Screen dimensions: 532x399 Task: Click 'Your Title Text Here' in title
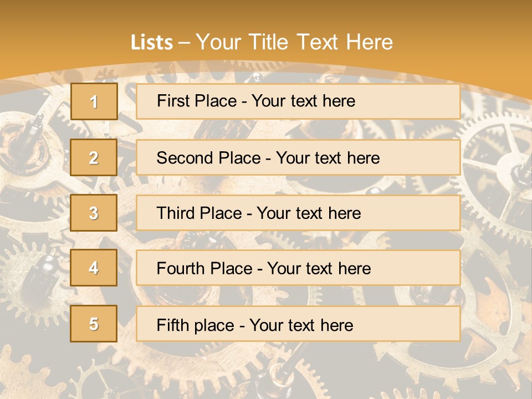coord(294,42)
